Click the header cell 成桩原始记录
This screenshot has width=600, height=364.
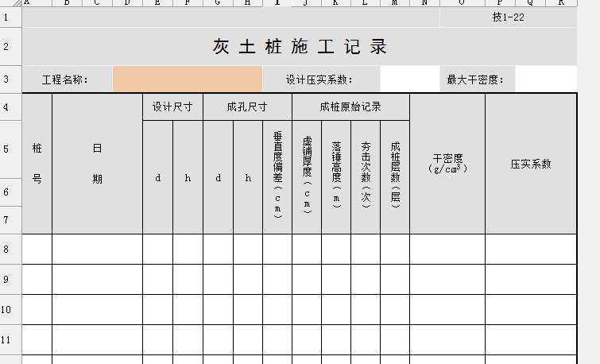pos(351,106)
